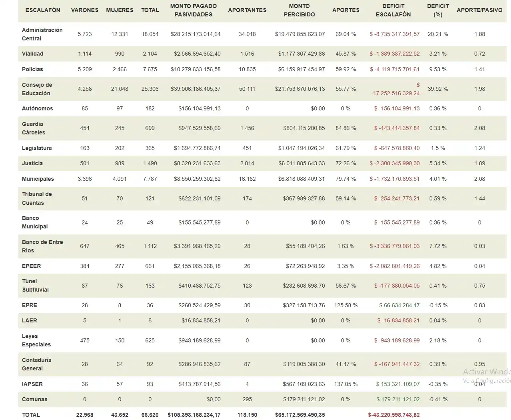Image resolution: width=511 pixels, height=420 pixels.
Task: Click Banco de Entre Ríos aportes 1.63 %
Action: 346,246
